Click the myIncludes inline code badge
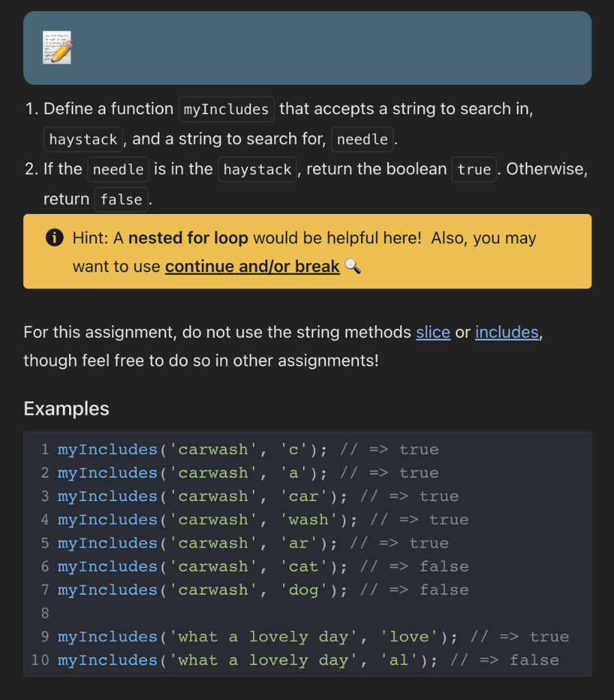This screenshot has height=700, width=614. [x=226, y=109]
